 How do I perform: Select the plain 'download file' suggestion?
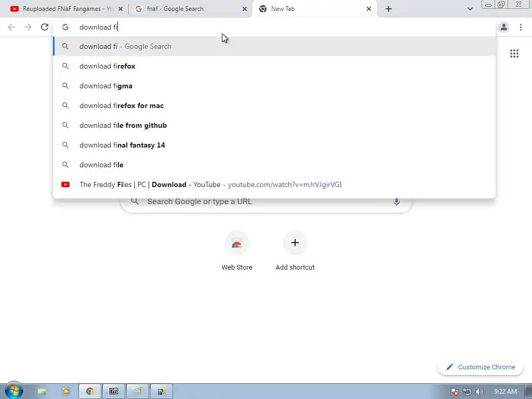click(274, 165)
